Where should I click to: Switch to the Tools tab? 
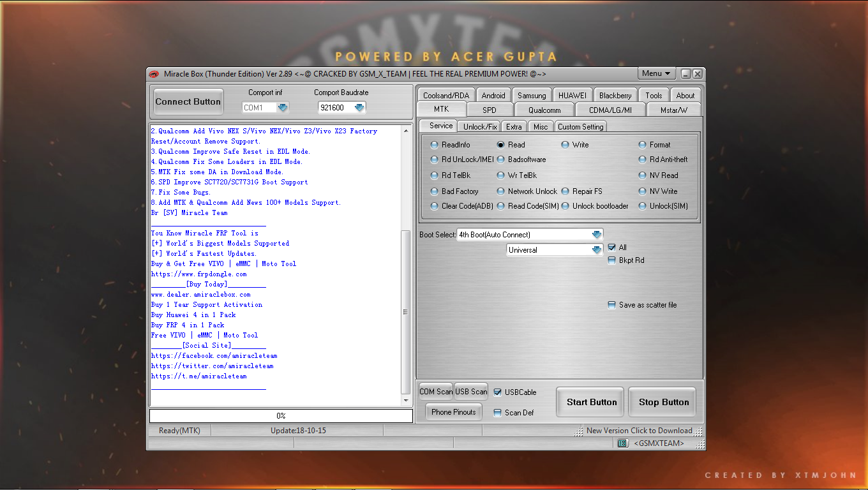pyautogui.click(x=654, y=95)
